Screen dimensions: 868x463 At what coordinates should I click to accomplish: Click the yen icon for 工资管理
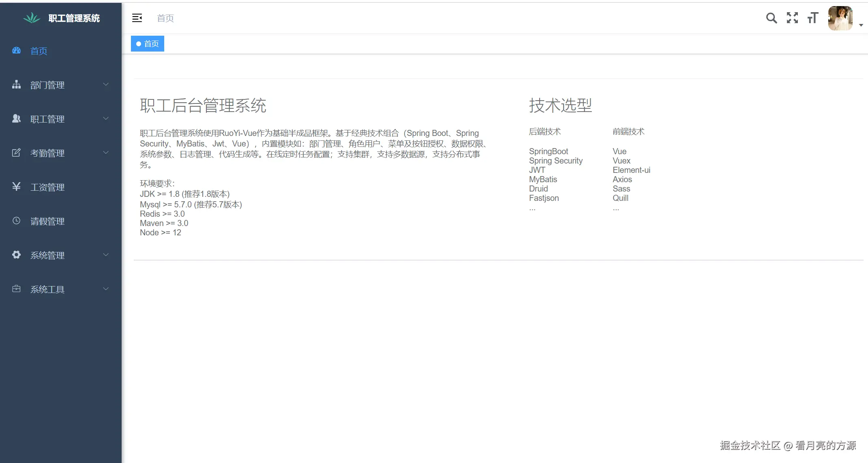[x=16, y=187]
